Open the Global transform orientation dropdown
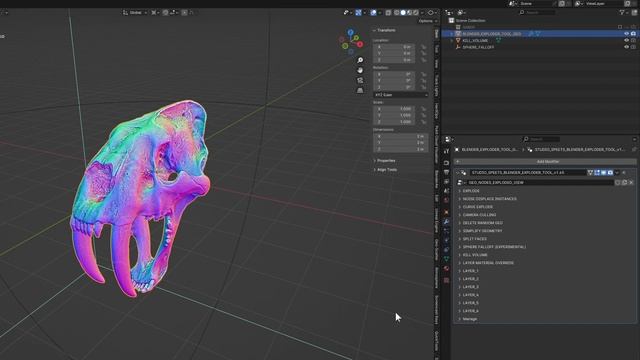 coord(135,13)
